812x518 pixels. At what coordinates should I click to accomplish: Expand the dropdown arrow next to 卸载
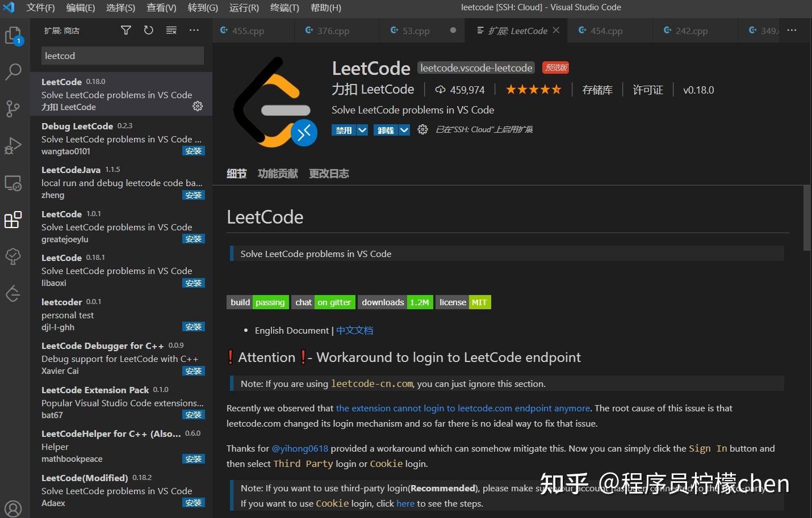coord(404,129)
